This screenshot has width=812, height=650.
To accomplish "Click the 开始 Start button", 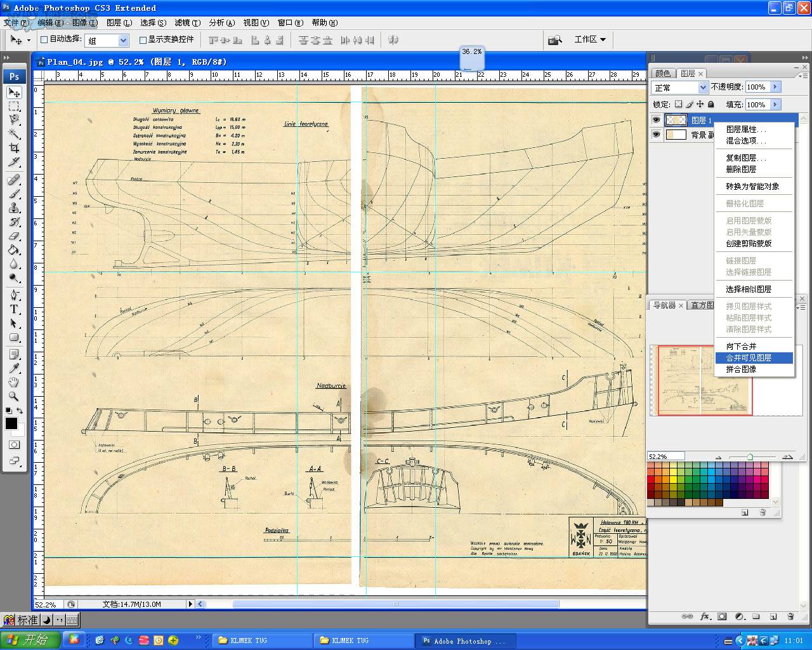I will (30, 640).
